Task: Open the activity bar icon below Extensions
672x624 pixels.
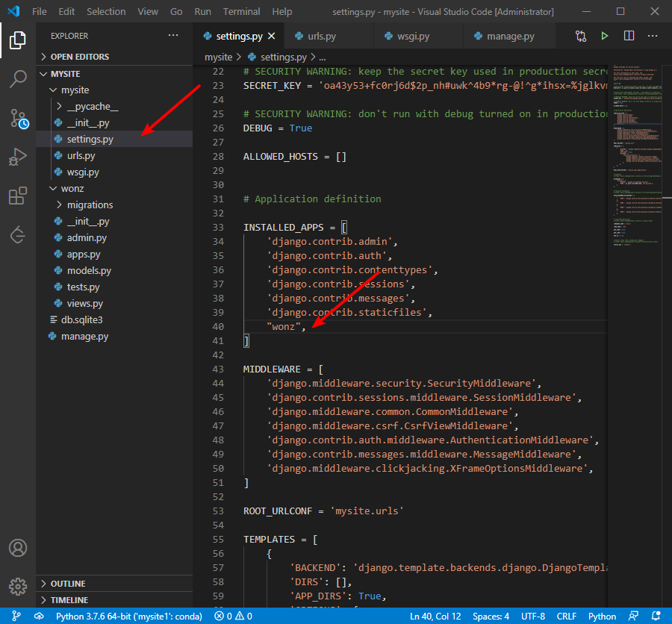Action: point(18,234)
